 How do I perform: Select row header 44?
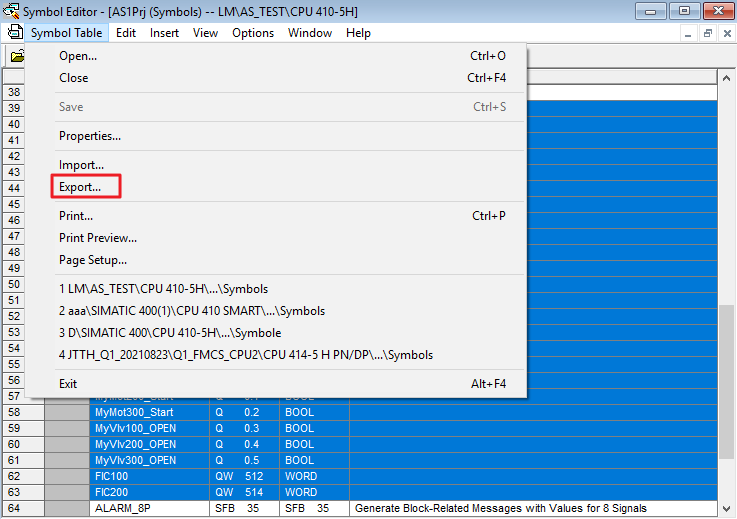[14, 188]
